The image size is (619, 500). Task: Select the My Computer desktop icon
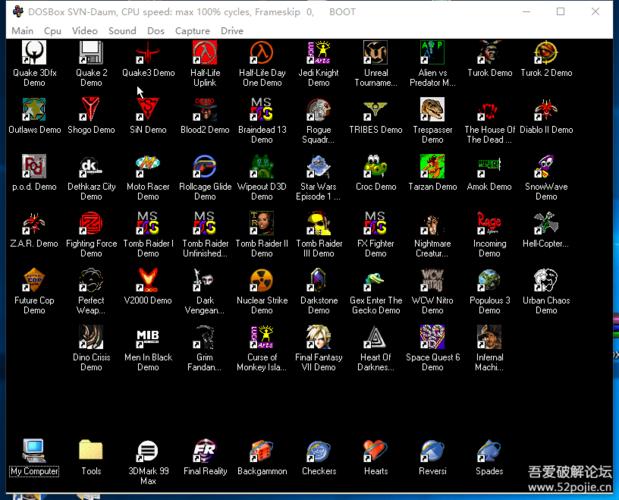[34, 451]
